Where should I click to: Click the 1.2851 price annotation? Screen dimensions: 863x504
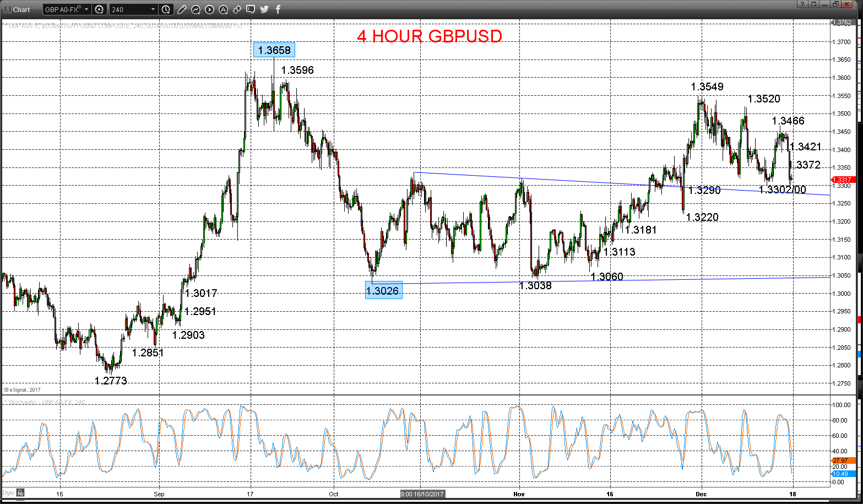pyautogui.click(x=148, y=353)
